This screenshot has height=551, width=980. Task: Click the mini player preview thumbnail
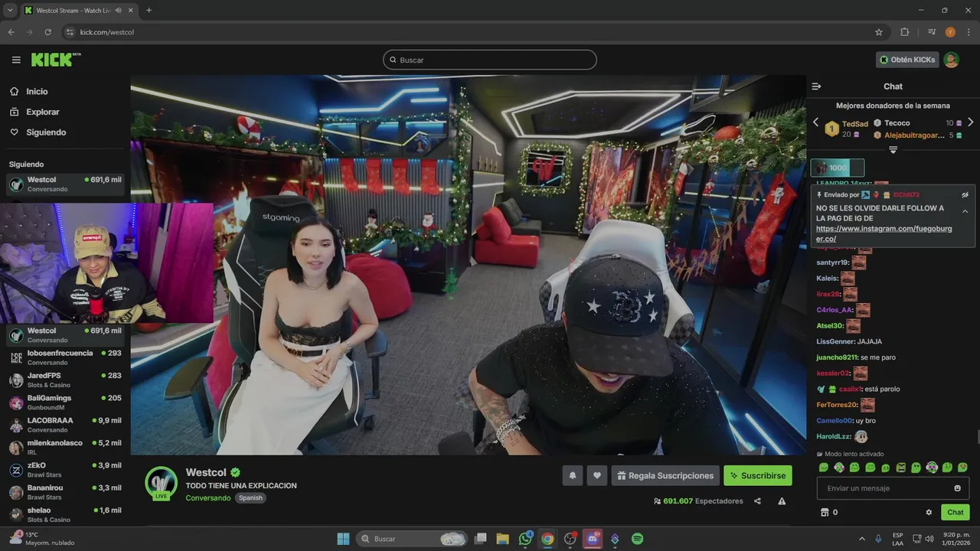point(106,262)
